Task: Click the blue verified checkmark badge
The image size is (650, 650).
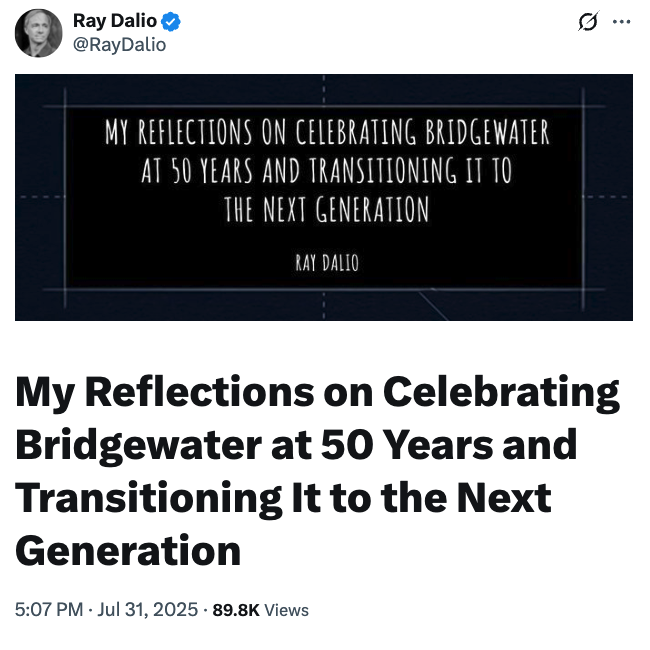Action: (172, 22)
